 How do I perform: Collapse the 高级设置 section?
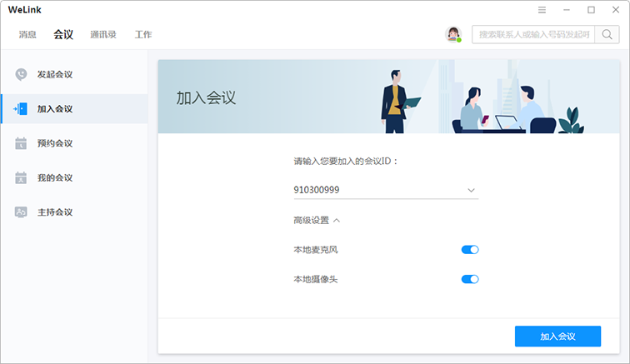(x=317, y=220)
